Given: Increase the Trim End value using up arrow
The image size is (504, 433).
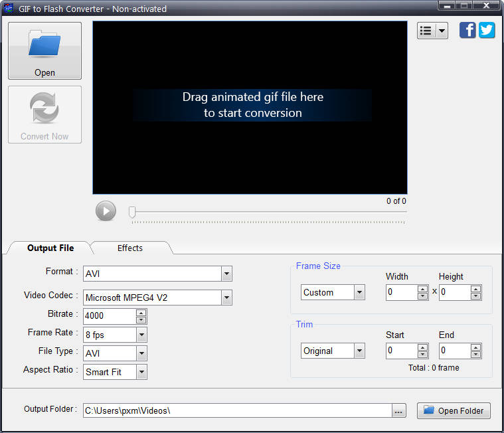Looking at the screenshot, I should pos(476,347).
